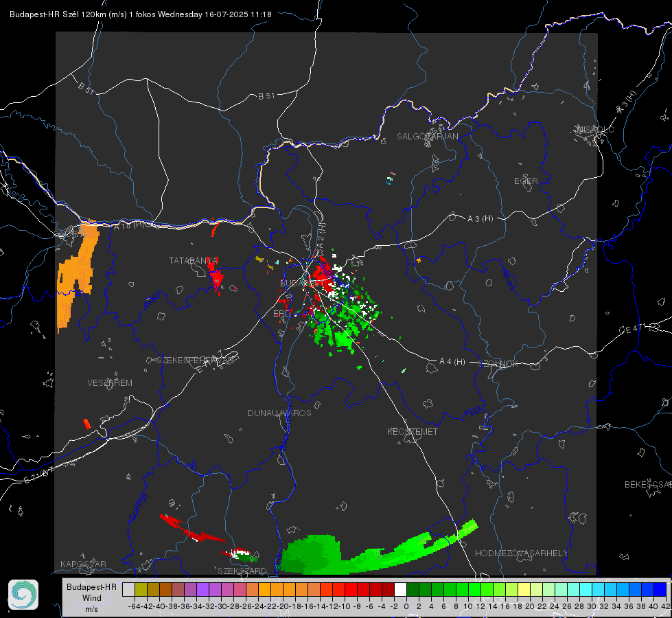Click the BÉKÉSCSABA city label
This screenshot has width=672, height=618.
[648, 484]
